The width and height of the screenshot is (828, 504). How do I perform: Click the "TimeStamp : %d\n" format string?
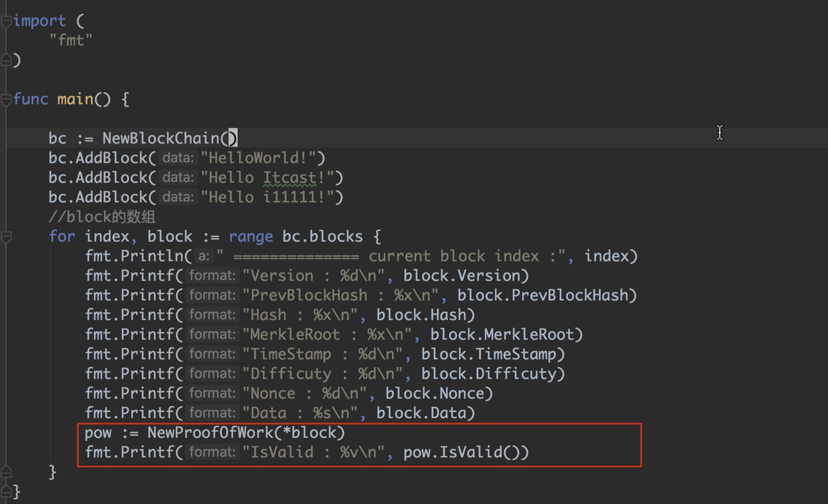[322, 354]
